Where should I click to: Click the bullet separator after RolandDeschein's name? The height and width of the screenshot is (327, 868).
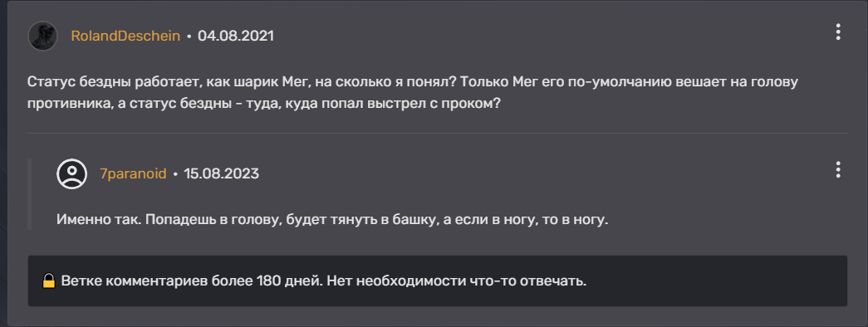pos(189,37)
